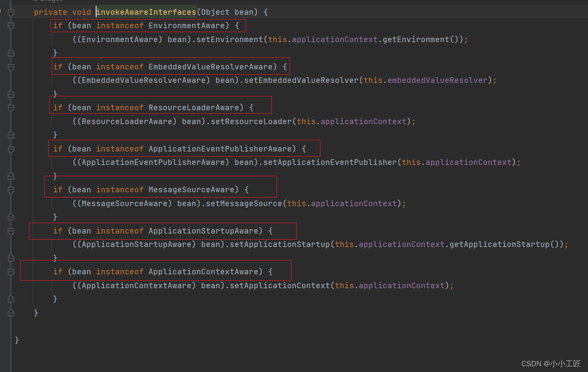
Task: Click fold-end marker closing the MessageSourceAware block
Action: (11, 217)
